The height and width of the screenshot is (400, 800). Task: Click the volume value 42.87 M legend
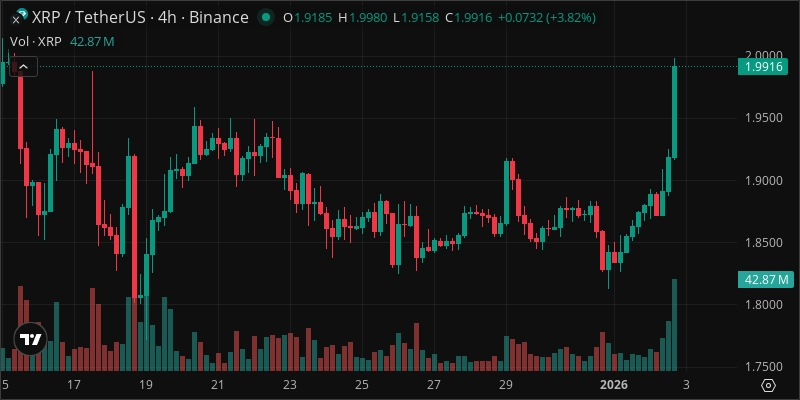click(92, 42)
